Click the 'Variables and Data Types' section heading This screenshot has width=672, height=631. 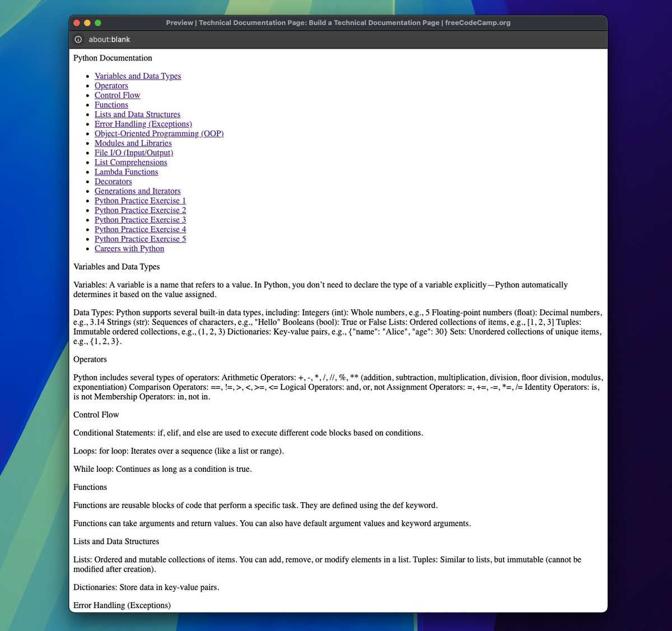[x=116, y=267]
